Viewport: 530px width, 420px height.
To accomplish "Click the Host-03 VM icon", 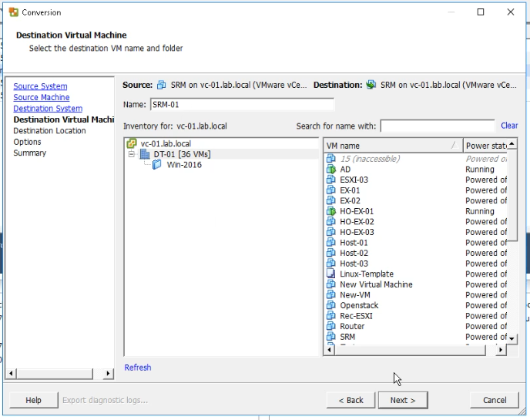I will click(331, 264).
